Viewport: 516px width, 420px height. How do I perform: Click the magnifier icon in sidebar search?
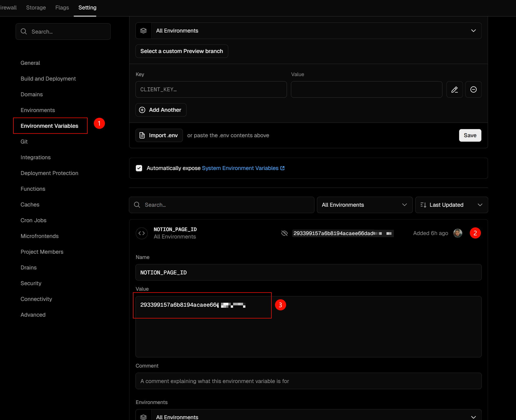[x=24, y=31]
